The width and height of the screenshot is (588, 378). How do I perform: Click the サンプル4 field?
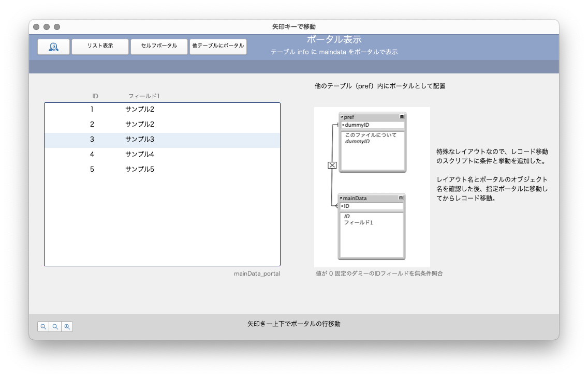[140, 155]
